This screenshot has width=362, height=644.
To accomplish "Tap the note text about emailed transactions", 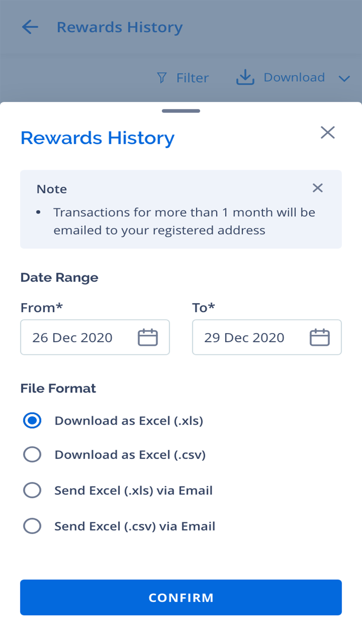I will pyautogui.click(x=184, y=221).
